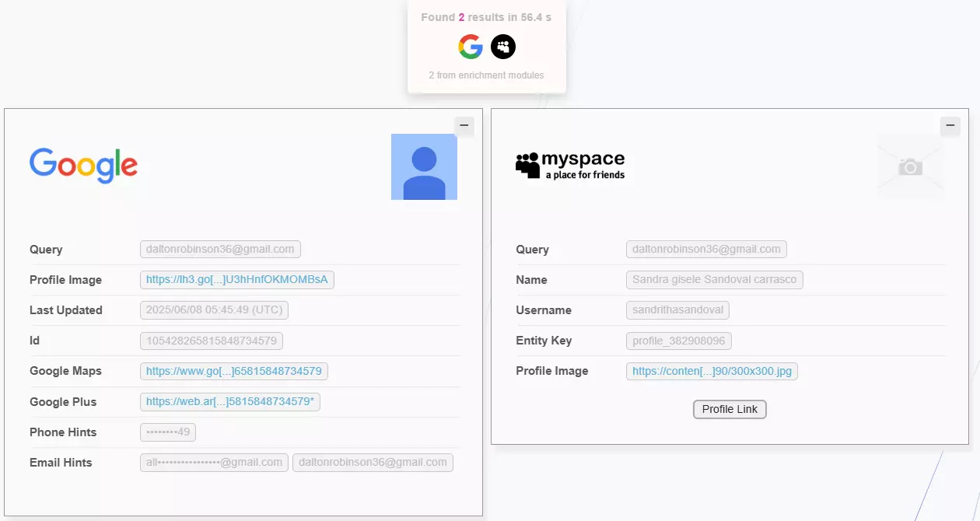Image resolution: width=980 pixels, height=521 pixels.
Task: Select the Phone Hints value ending 49
Action: tap(168, 432)
